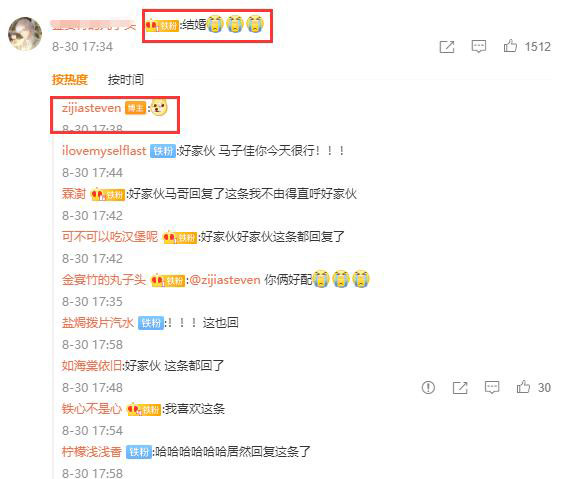
Task: Open 金宴竹的丸子头 profile in replies
Action: click(104, 280)
